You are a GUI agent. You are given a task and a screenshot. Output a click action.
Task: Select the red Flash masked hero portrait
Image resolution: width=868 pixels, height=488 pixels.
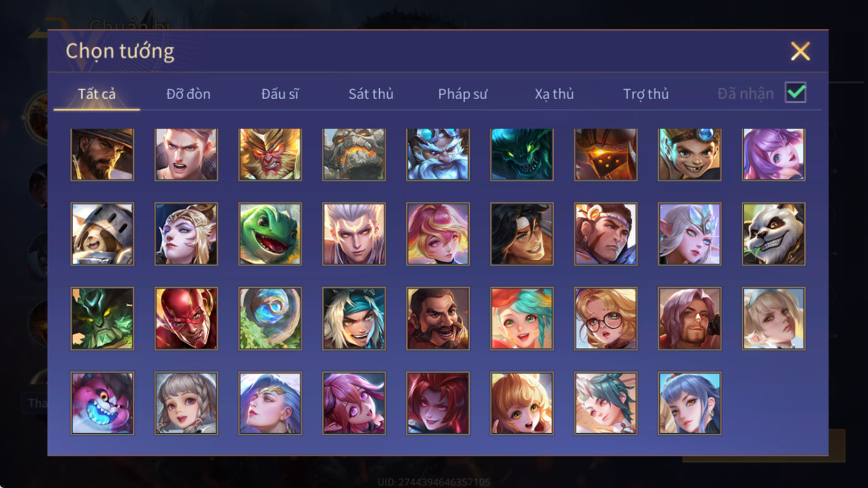click(x=186, y=318)
